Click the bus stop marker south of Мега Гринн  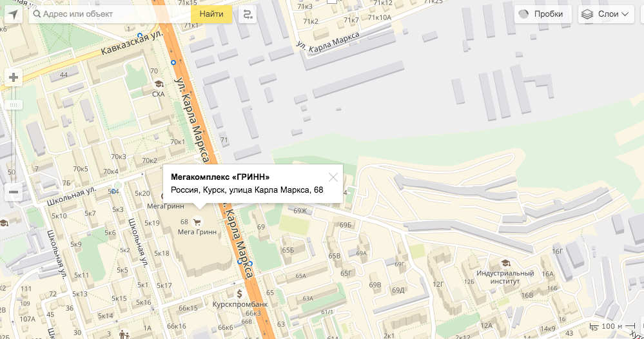[240, 262]
